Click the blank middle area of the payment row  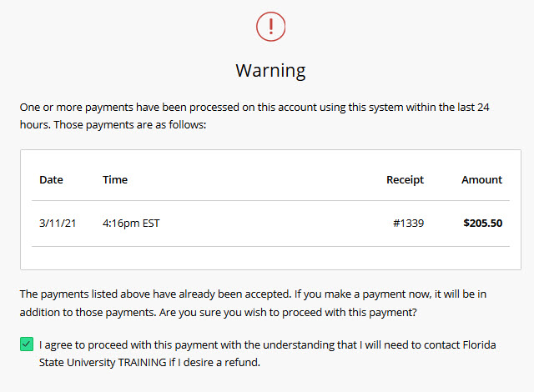[x=276, y=224]
